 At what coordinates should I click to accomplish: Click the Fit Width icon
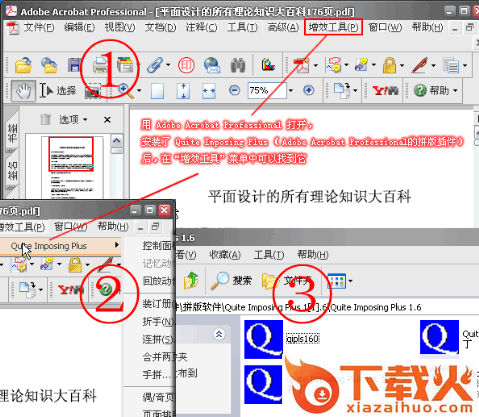pos(209,91)
